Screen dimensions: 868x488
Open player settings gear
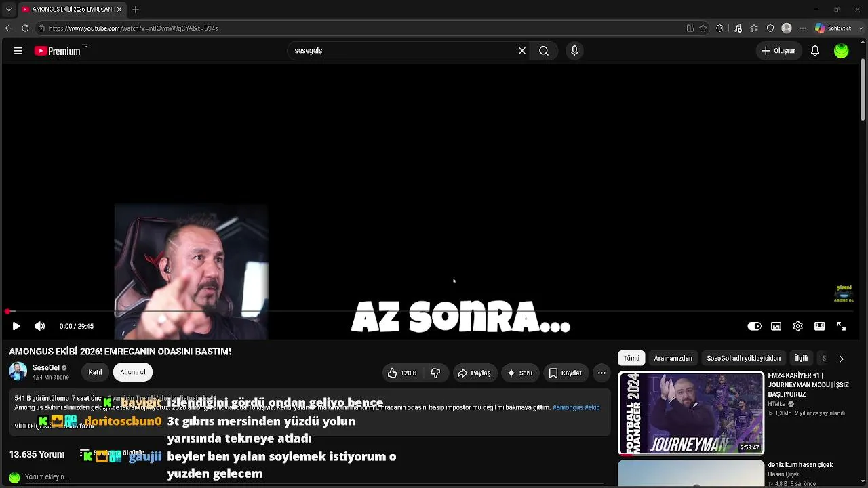798,326
